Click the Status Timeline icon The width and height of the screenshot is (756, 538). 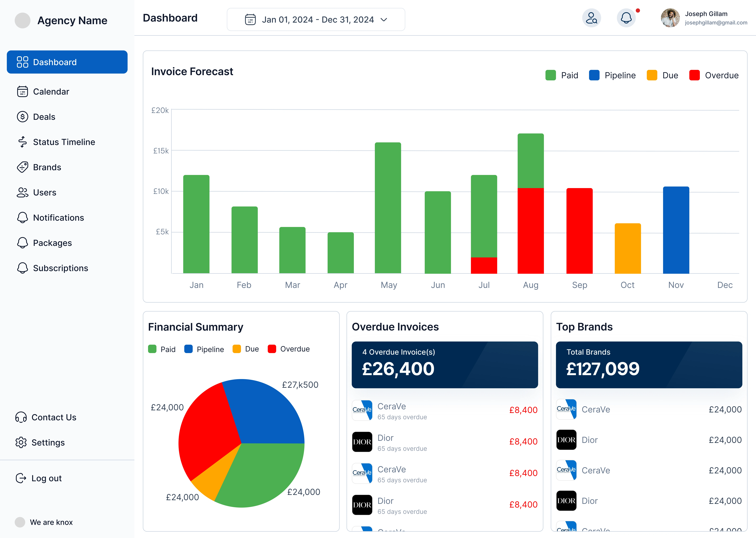tap(22, 142)
